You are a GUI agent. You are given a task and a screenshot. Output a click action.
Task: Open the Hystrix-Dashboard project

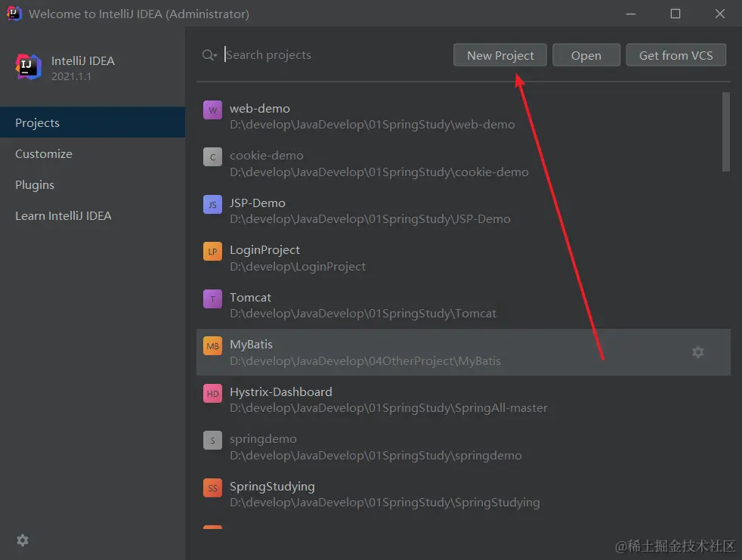(463, 400)
